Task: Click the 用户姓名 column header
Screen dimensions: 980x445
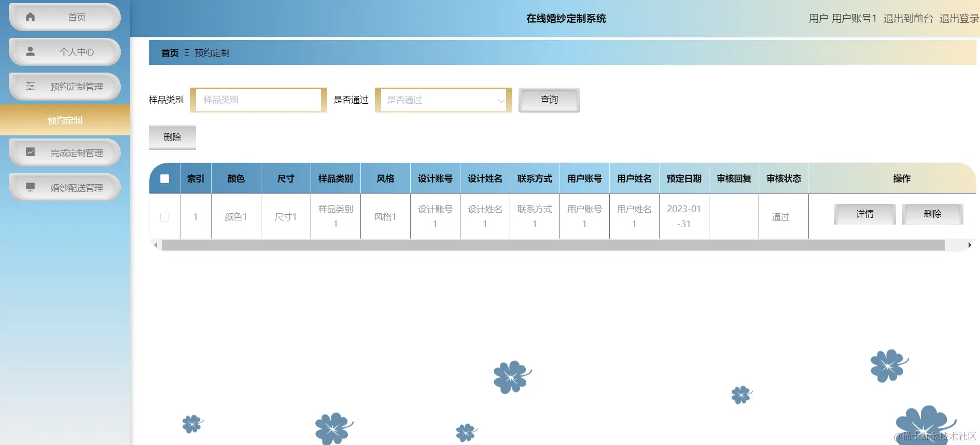Action: point(634,178)
